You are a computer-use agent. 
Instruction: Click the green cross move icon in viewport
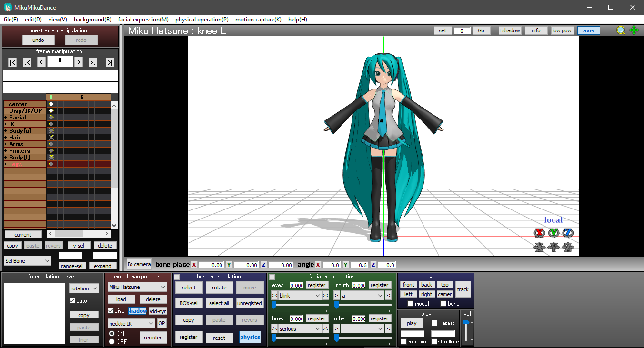pyautogui.click(x=634, y=30)
